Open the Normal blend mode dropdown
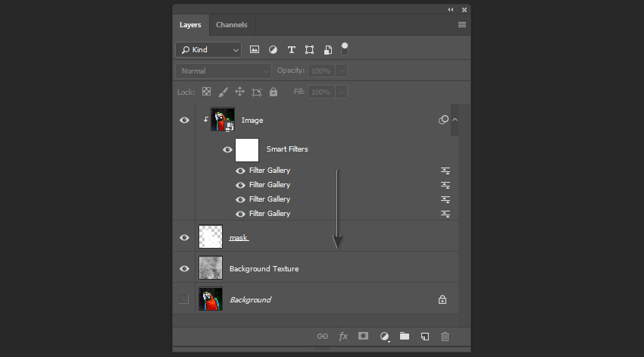The image size is (644, 357). click(x=224, y=70)
